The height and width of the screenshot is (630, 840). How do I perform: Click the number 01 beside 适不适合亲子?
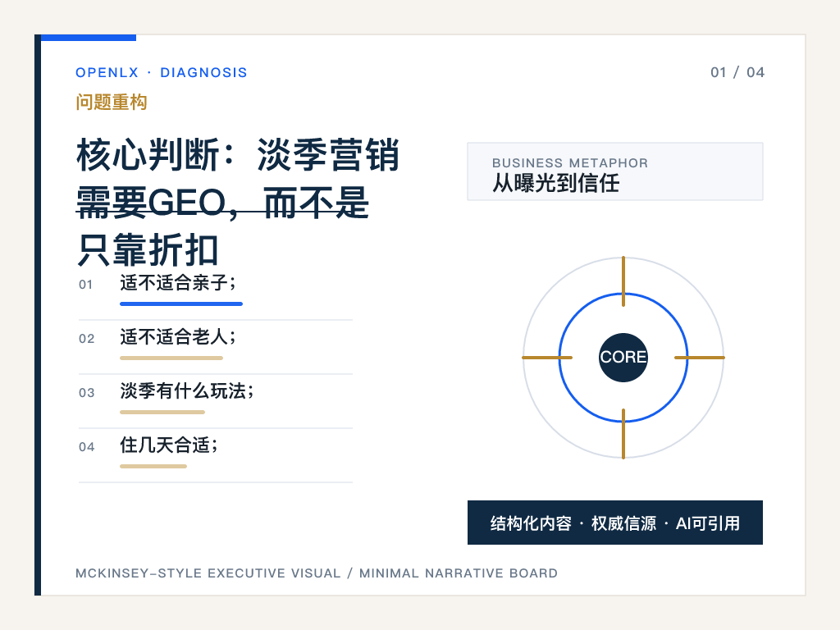[85, 285]
